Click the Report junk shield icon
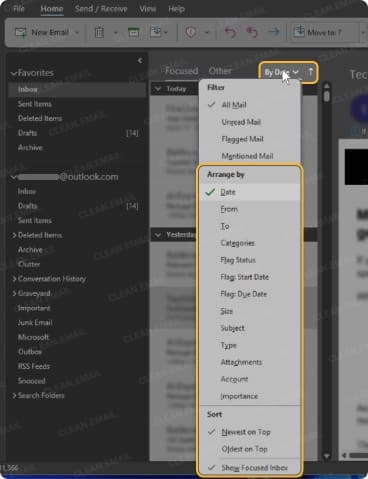 pyautogui.click(x=191, y=32)
